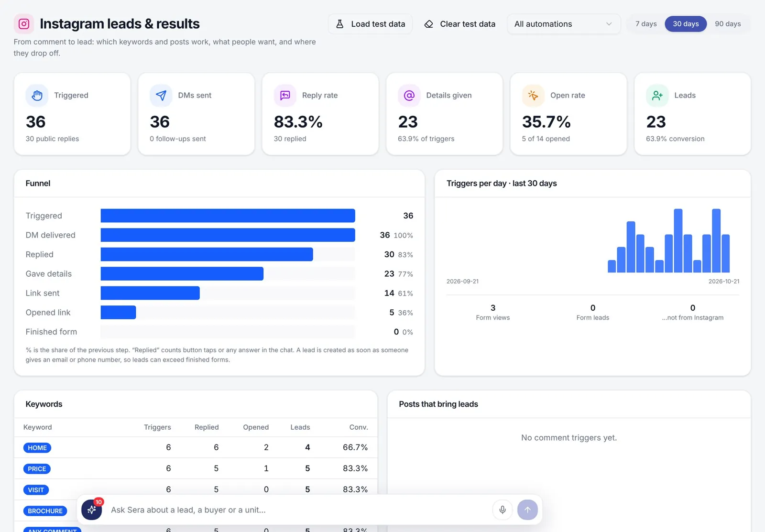Click the cursor-click icon on Open rate card

tap(533, 96)
